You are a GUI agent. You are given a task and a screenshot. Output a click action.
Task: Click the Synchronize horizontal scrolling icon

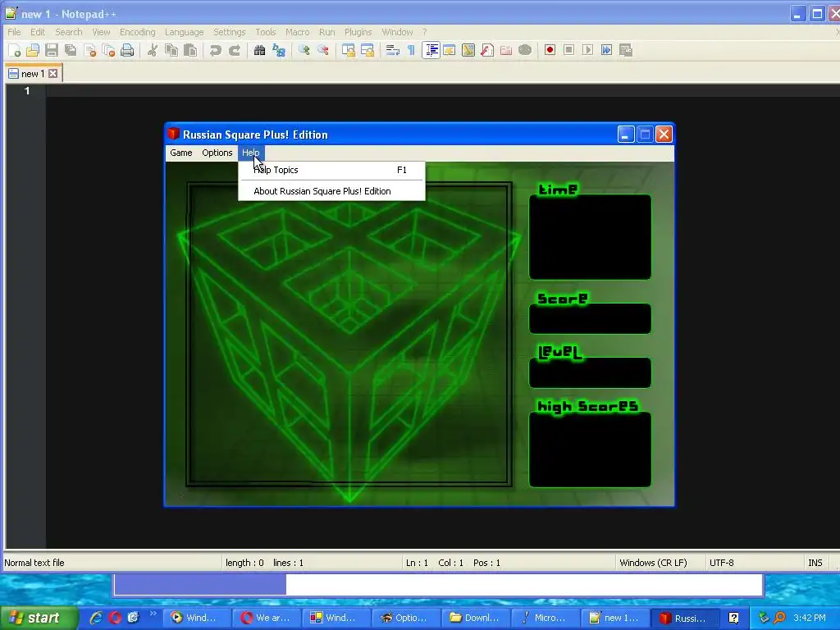[367, 50]
